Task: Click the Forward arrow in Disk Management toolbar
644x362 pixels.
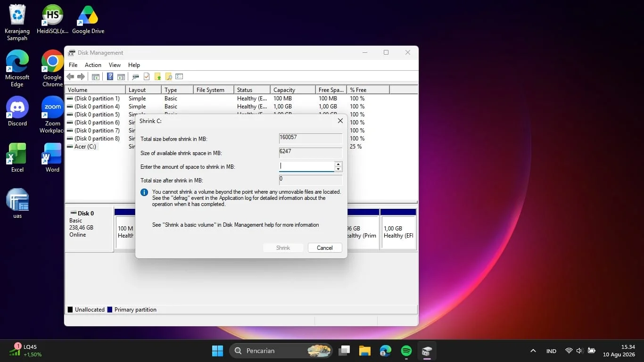Action: tap(81, 76)
